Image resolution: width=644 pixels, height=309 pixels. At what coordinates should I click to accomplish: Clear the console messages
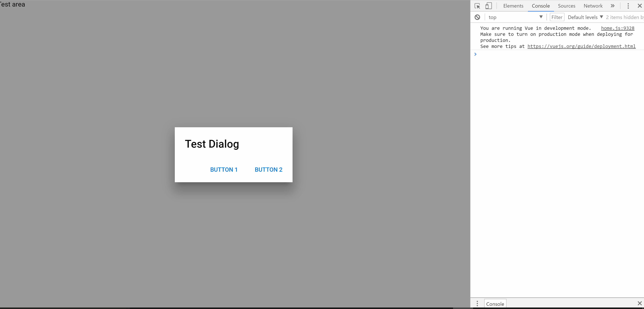(x=477, y=17)
